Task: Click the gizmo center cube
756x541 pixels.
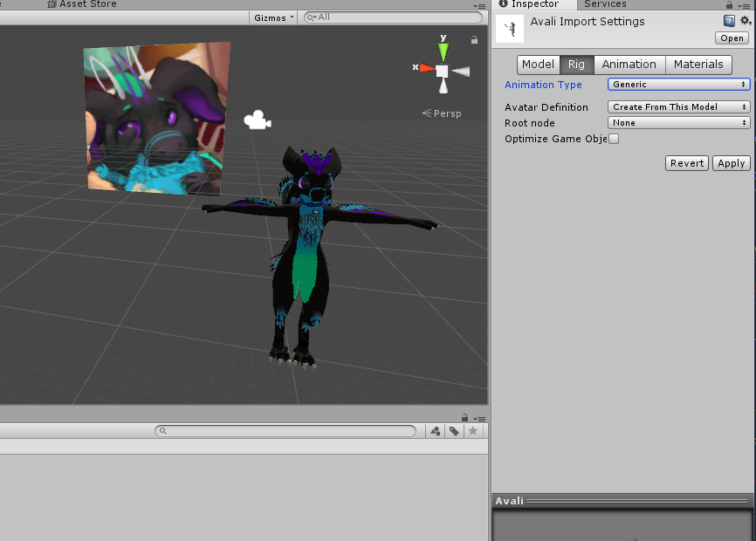Action: [442, 72]
